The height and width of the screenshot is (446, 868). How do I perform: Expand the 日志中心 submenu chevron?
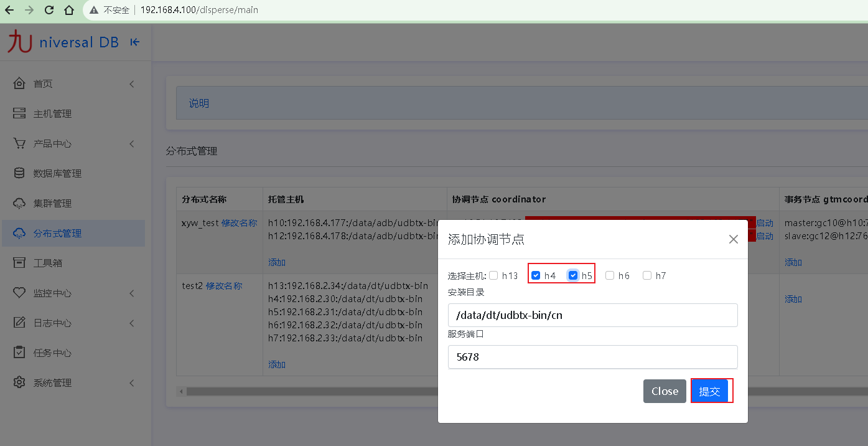(x=132, y=323)
